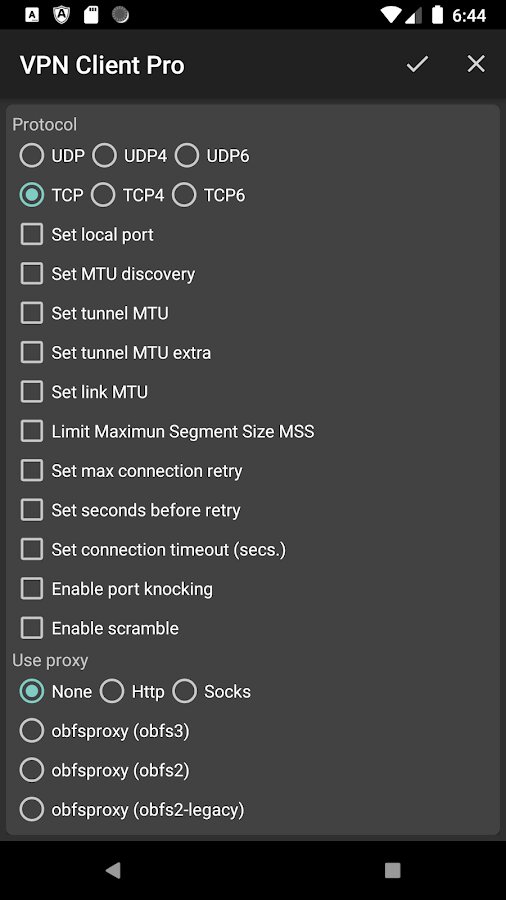506x900 pixels.
Task: Check Set connection timeout (secs.) option
Action: [153, 549]
